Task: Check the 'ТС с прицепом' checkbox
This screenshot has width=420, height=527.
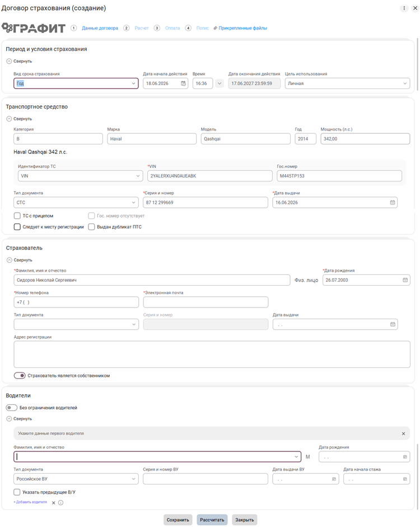Action: (x=17, y=216)
